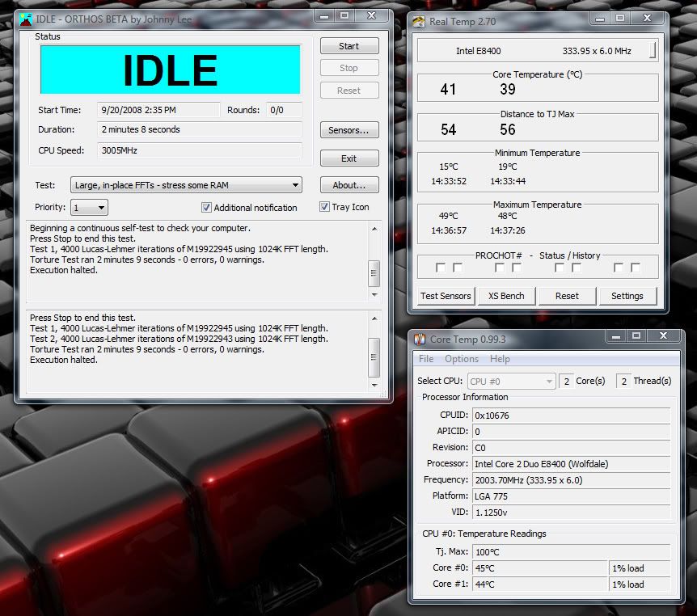
Task: Open Core Temp's Help menu
Action: click(500, 359)
